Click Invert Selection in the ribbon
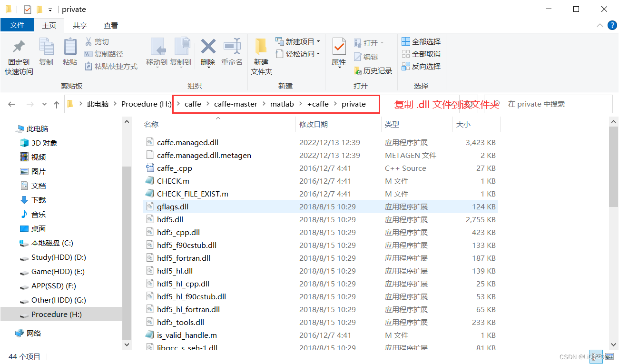619x364 pixels. pos(421,67)
